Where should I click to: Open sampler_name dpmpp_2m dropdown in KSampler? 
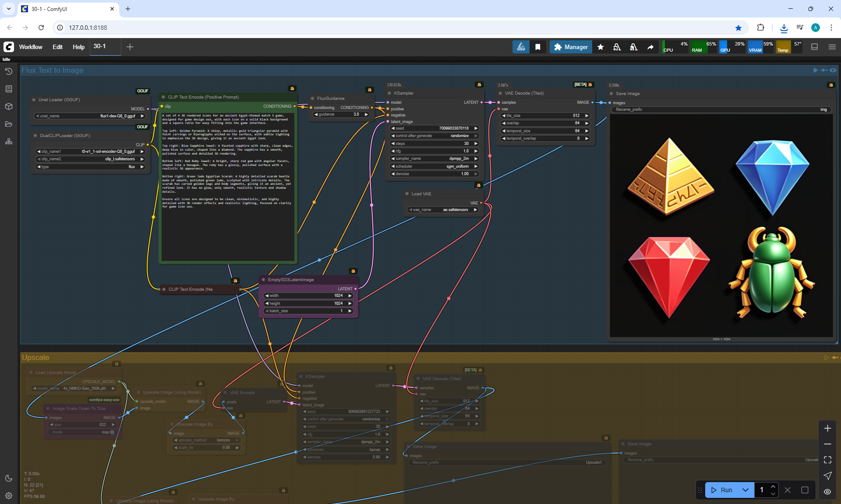[434, 159]
